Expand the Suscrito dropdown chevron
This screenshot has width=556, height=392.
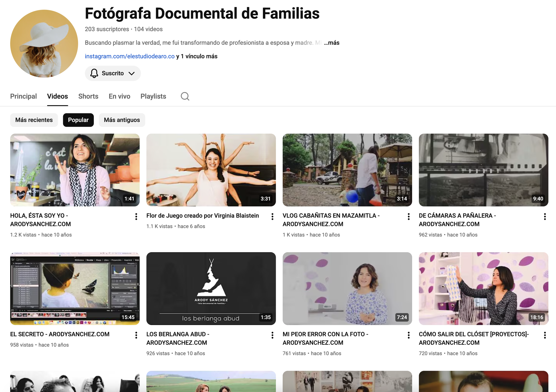(x=131, y=73)
